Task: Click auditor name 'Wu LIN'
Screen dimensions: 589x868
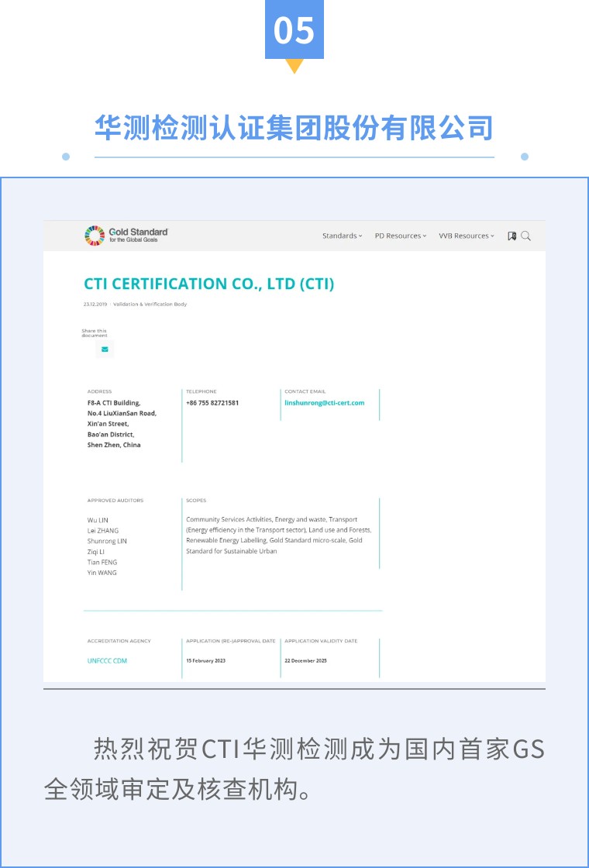Action: (98, 520)
